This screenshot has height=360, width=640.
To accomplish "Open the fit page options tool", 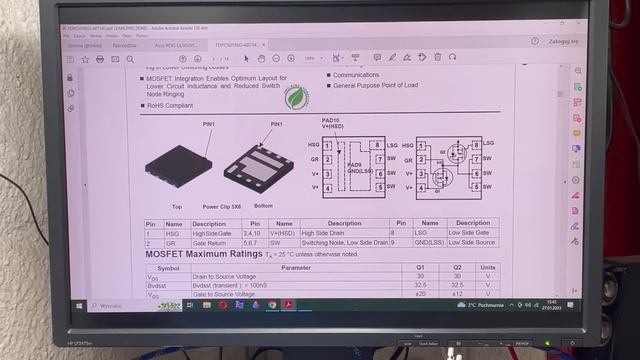I will 337,58.
